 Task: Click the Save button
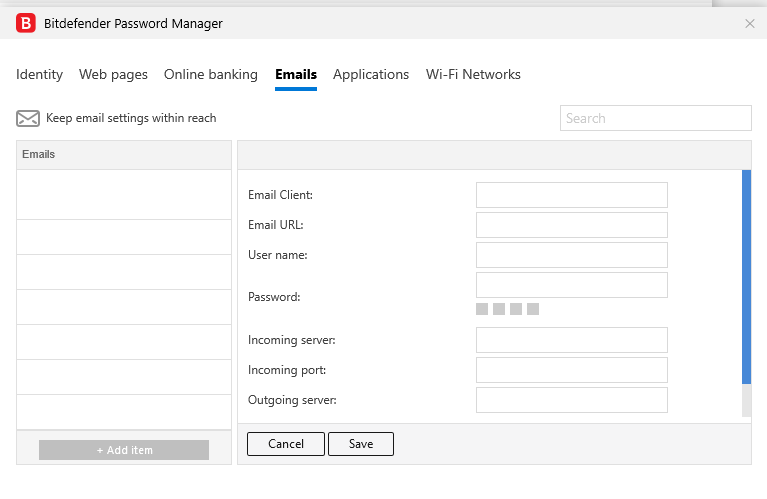click(x=361, y=444)
